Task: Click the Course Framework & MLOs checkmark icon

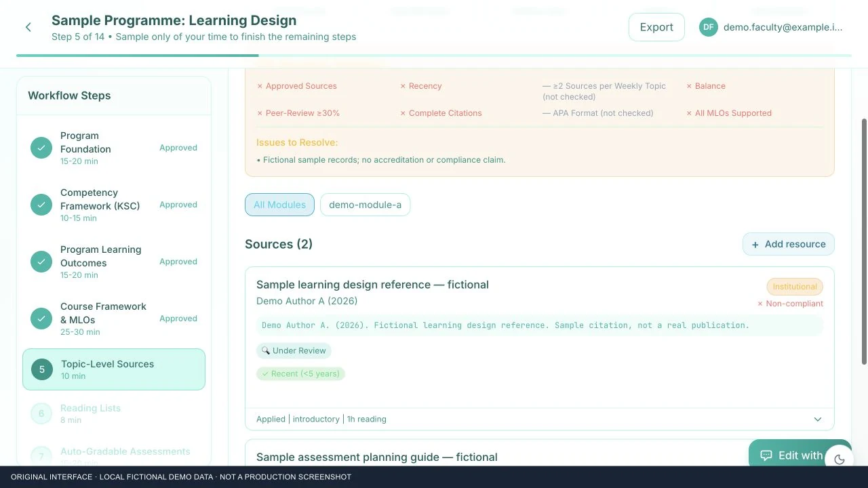Action: [x=41, y=319]
